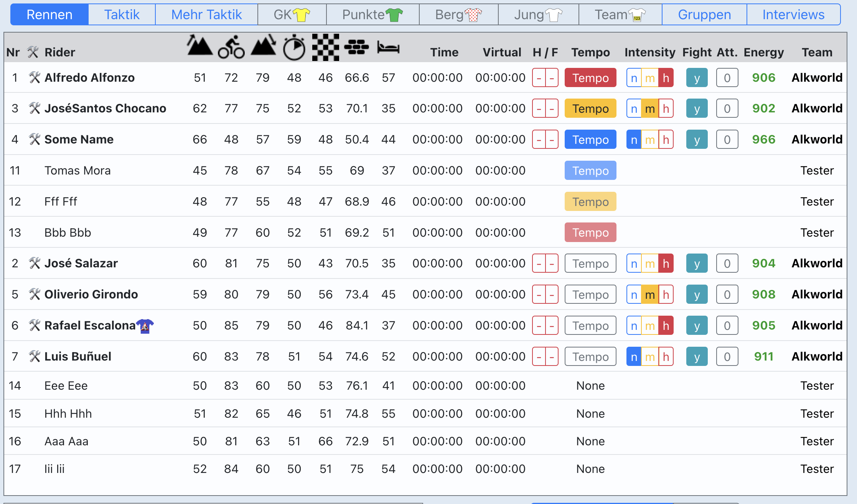Sort by the checkered flag sprint icon
This screenshot has height=504, width=857.
point(326,47)
